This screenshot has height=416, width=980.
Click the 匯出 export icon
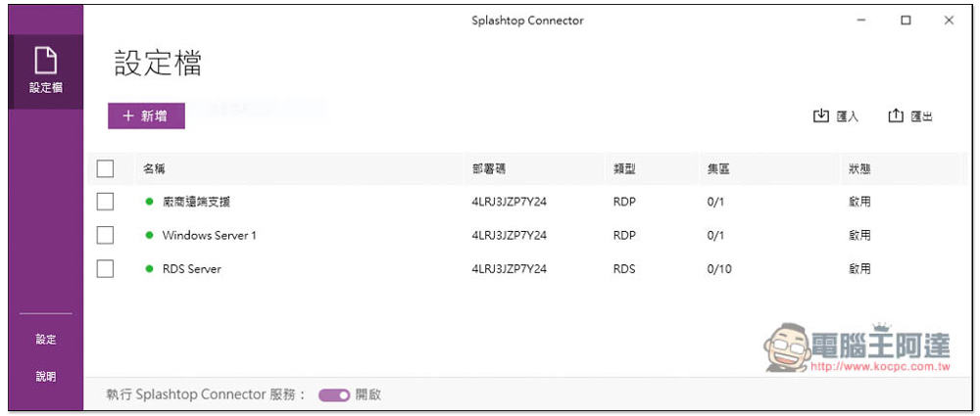click(896, 116)
